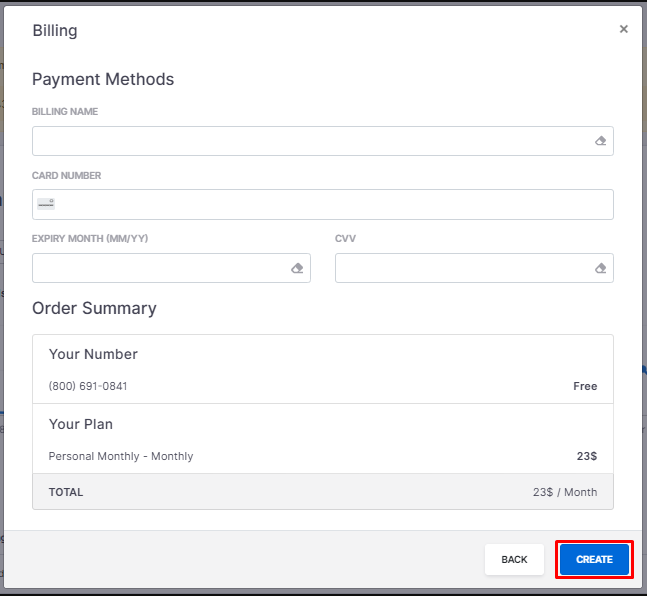Screen dimensions: 647x596
Task: Close the Billing dialog
Action: [x=623, y=29]
